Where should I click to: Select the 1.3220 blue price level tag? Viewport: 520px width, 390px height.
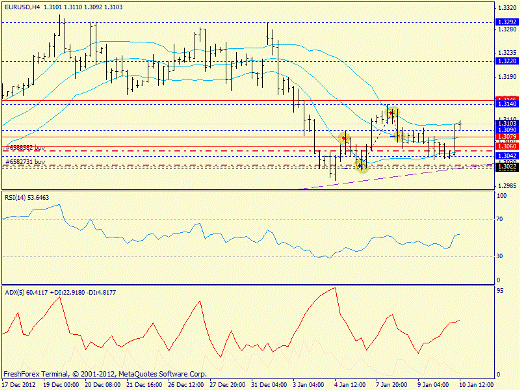coord(507,61)
